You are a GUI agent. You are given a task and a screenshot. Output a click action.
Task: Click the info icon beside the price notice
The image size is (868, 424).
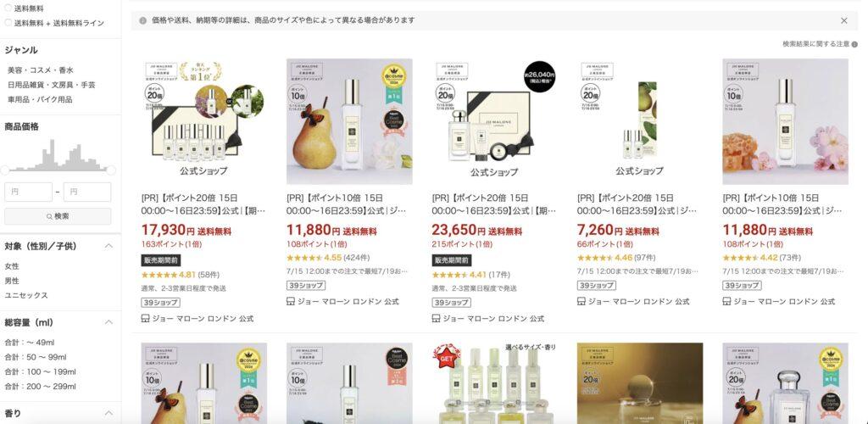coord(142,20)
